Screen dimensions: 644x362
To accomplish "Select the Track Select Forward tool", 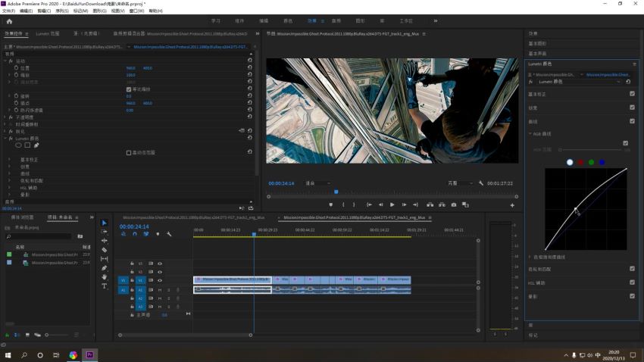I will click(x=104, y=232).
